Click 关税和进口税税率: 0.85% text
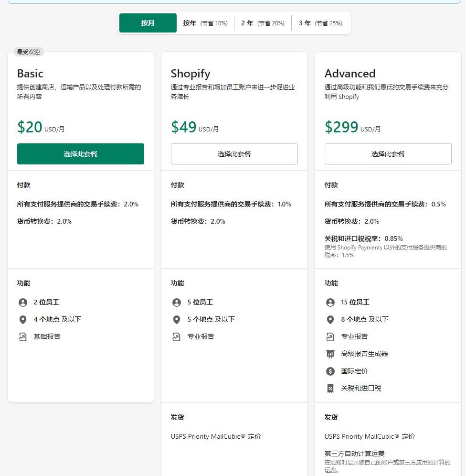Screen dimensions: 466x476 (x=363, y=238)
